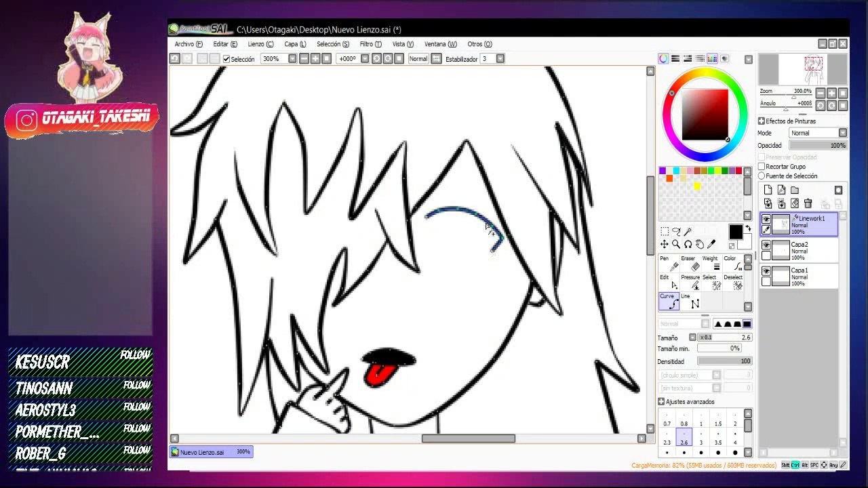Choose the Zoom magnifier tool
The width and height of the screenshot is (868, 488).
tap(676, 244)
